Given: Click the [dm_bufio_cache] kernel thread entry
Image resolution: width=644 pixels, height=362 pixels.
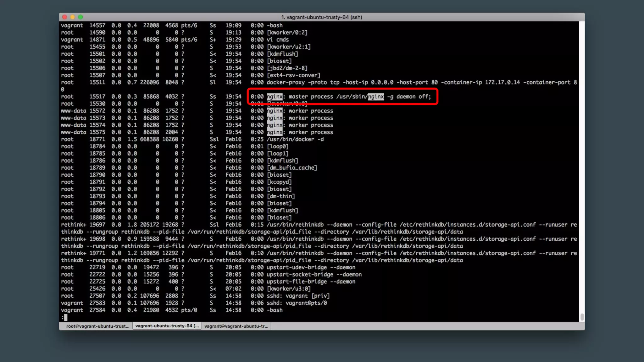Looking at the screenshot, I should click(292, 168).
